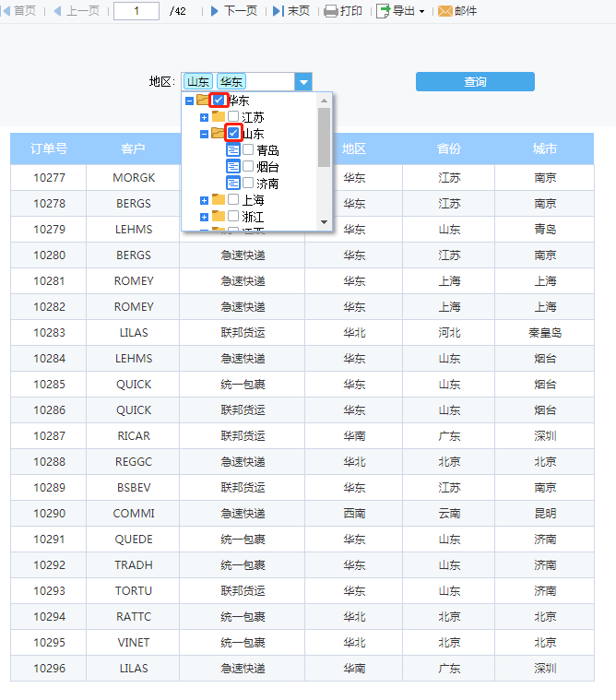Click customer cell TRADH
The image size is (616, 700).
[x=134, y=565]
